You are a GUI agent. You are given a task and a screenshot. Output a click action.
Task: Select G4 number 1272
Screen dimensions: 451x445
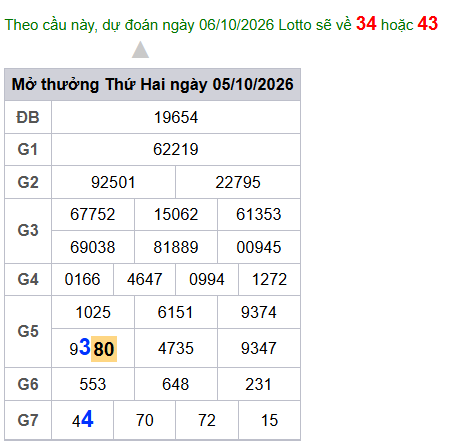click(x=269, y=279)
